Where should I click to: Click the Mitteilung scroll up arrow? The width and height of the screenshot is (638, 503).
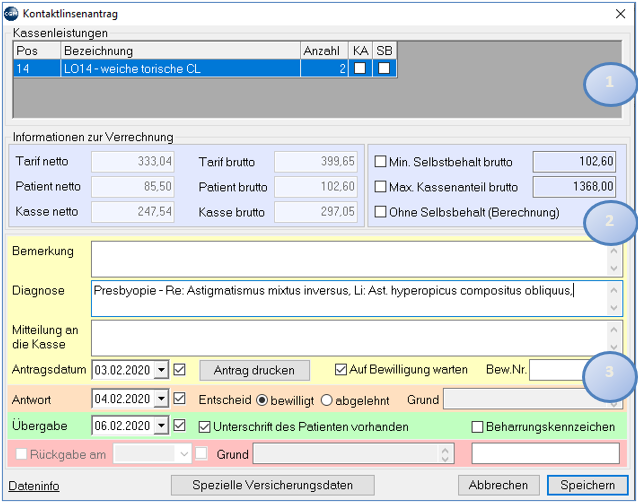(614, 330)
